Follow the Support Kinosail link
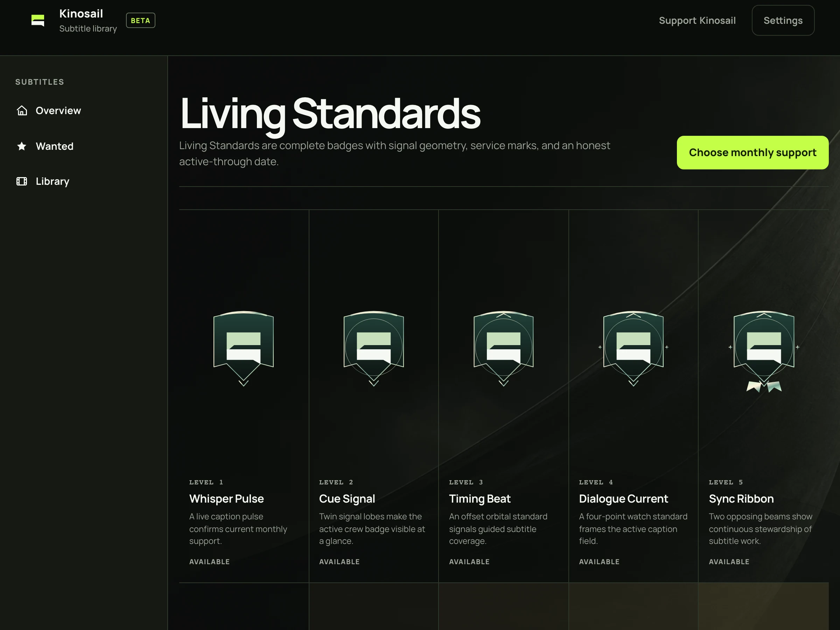Screen dimensions: 840x630 tap(697, 21)
